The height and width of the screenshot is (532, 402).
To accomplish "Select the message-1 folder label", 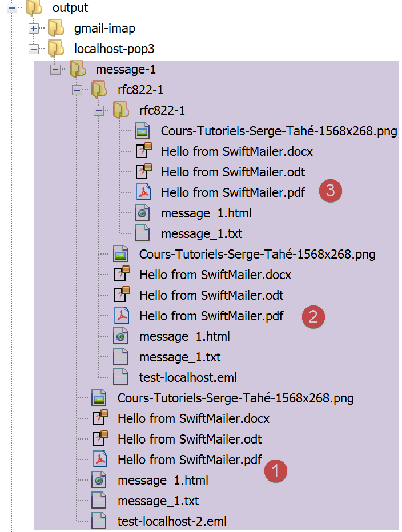I will click(126, 70).
